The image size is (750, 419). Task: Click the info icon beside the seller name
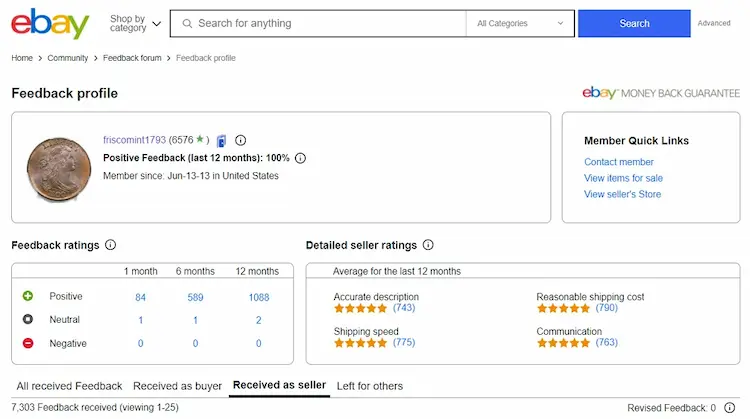coord(240,141)
